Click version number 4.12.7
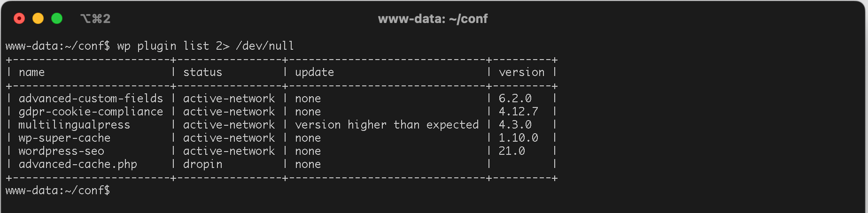The width and height of the screenshot is (868, 213). coord(518,112)
